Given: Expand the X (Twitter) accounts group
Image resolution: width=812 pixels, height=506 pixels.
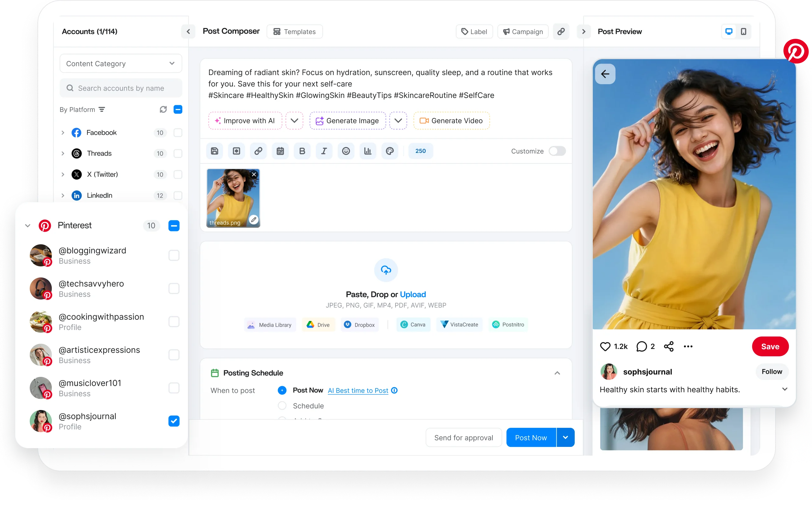Looking at the screenshot, I should (63, 174).
